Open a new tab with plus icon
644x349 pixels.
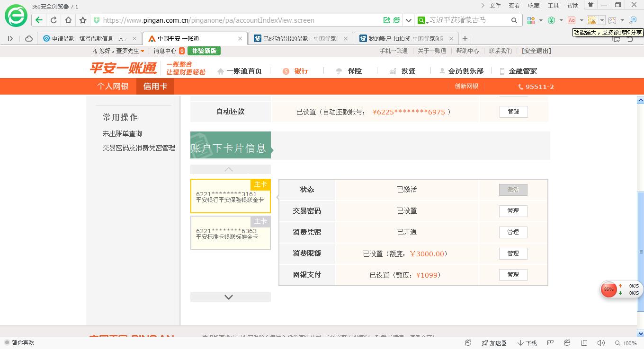click(x=465, y=38)
